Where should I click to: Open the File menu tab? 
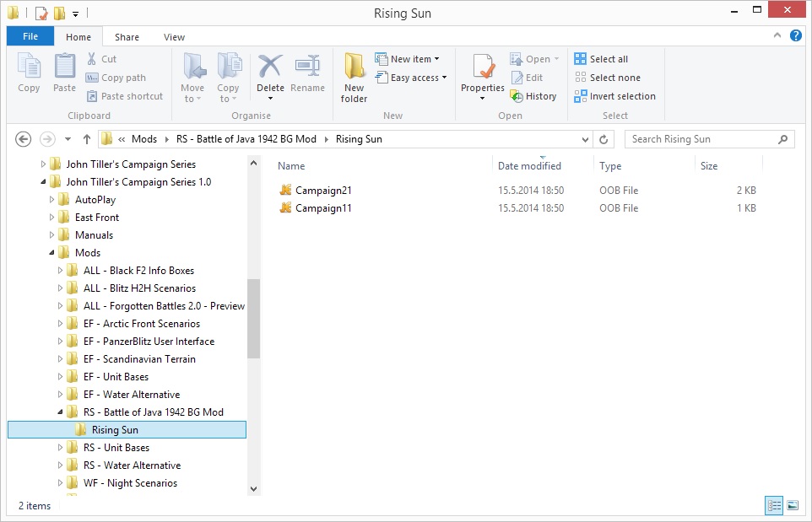coord(30,36)
